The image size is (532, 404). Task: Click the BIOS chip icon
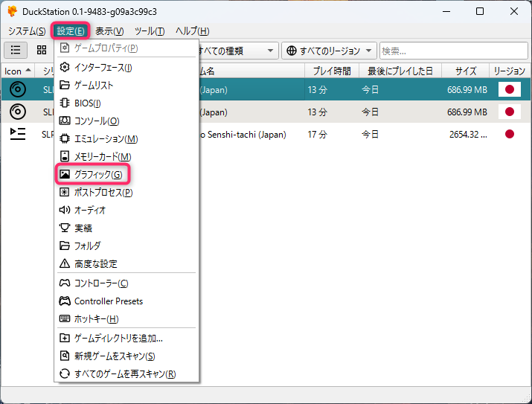click(x=65, y=103)
